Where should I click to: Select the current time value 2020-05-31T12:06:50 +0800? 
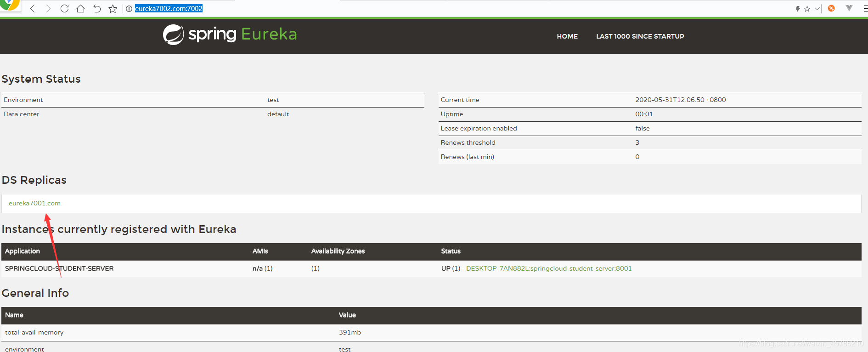pos(681,100)
